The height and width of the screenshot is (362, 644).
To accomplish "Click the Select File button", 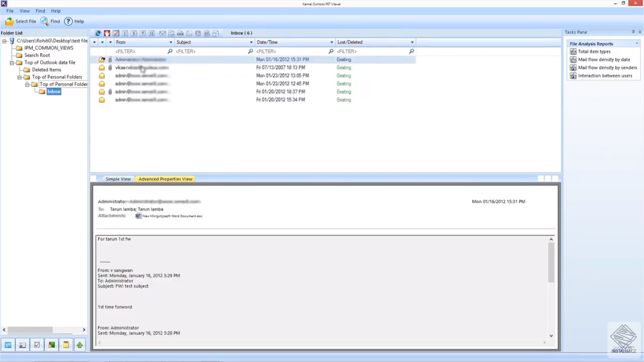I will 21,21.
